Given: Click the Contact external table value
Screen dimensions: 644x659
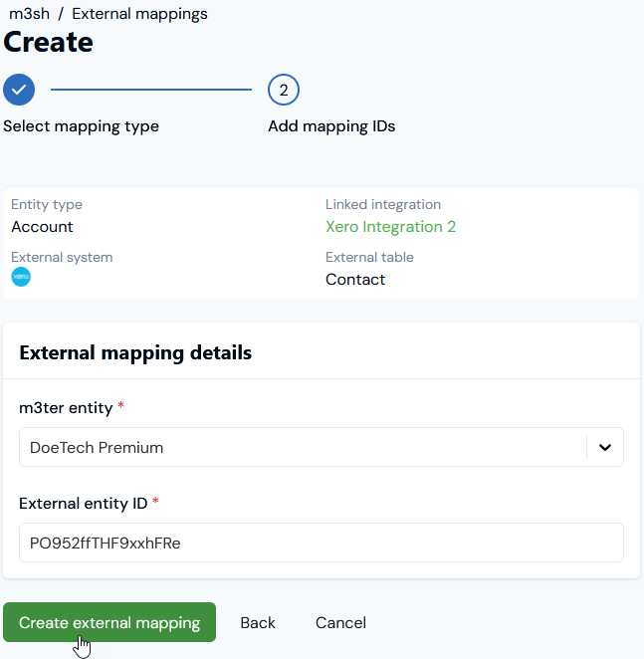Looking at the screenshot, I should coord(355,280).
